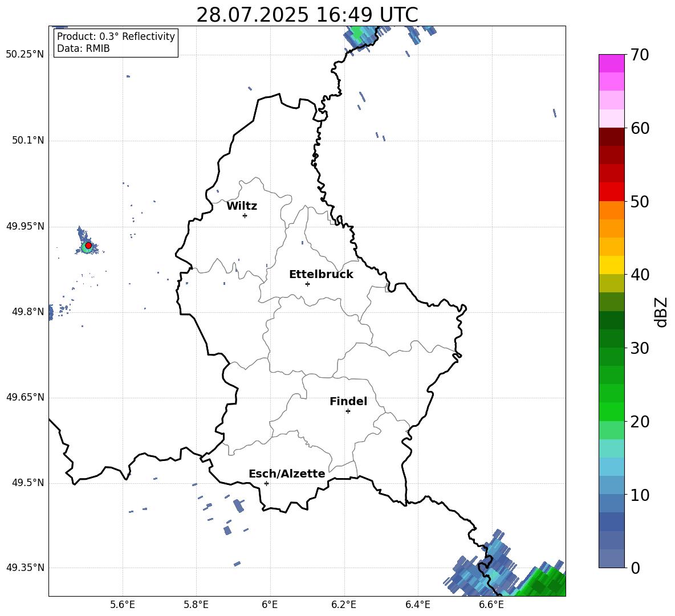Click the 5.6°E longitude label
675x616 pixels.
[123, 605]
